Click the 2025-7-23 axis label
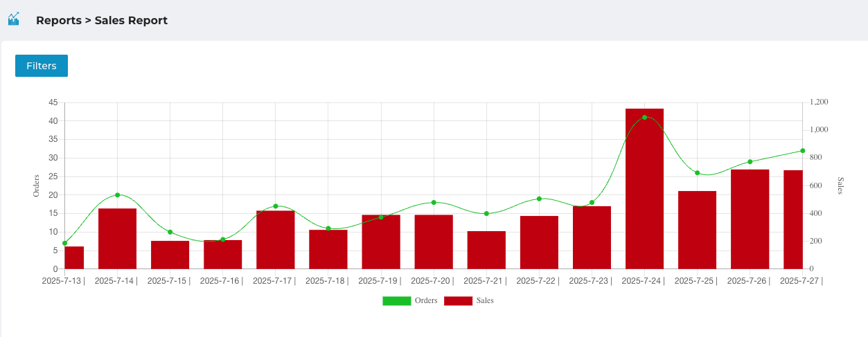Screen dimensions: 868x337 pos(590,281)
